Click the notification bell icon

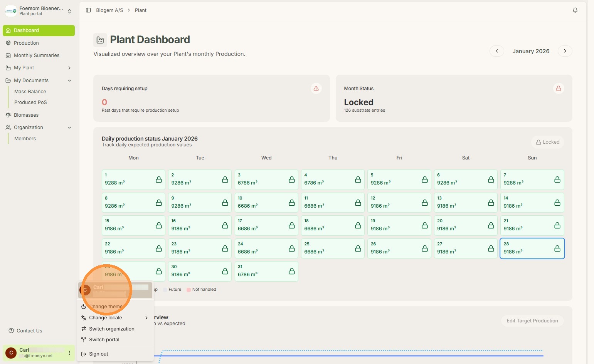(x=575, y=10)
